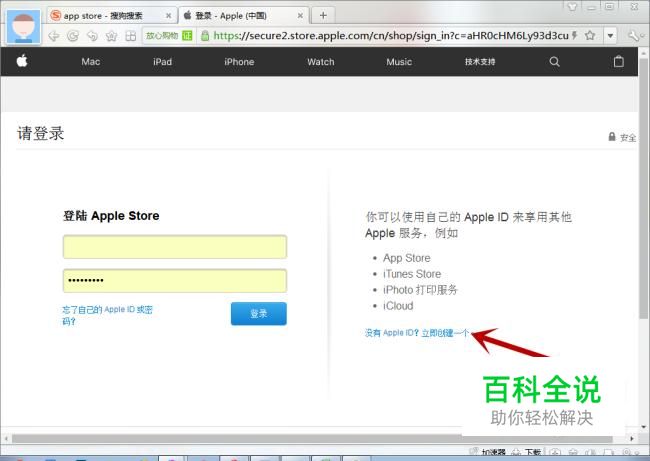
Task: Click the password input field
Action: (175, 281)
